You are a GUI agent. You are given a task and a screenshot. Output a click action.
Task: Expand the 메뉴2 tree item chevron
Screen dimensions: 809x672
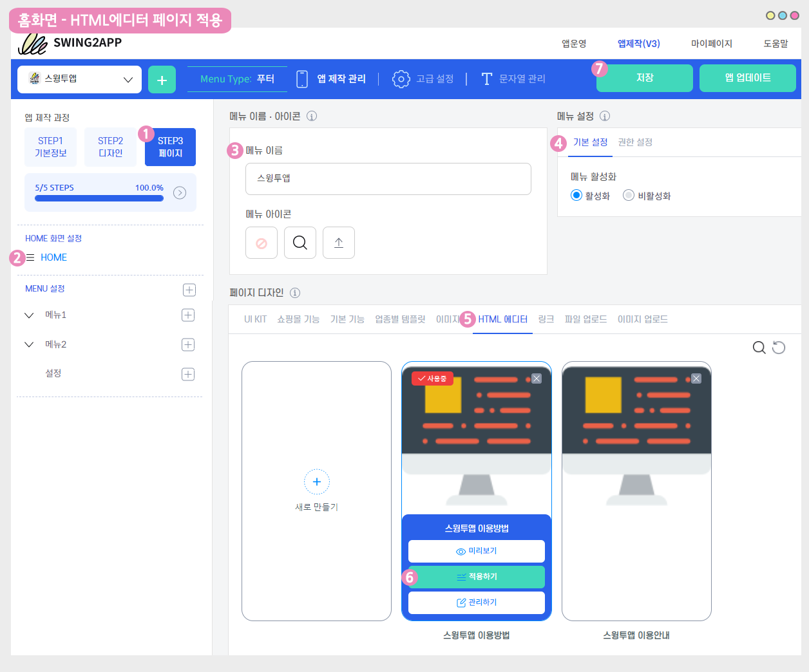pos(29,345)
